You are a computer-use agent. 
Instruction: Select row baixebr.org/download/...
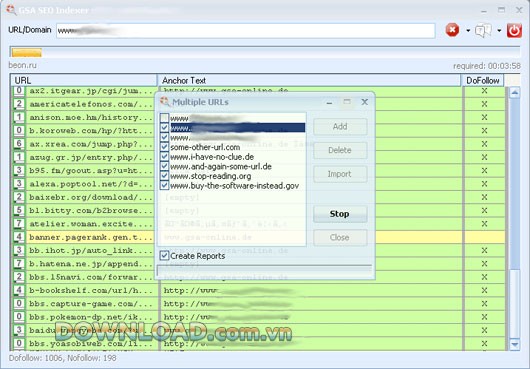click(x=258, y=197)
